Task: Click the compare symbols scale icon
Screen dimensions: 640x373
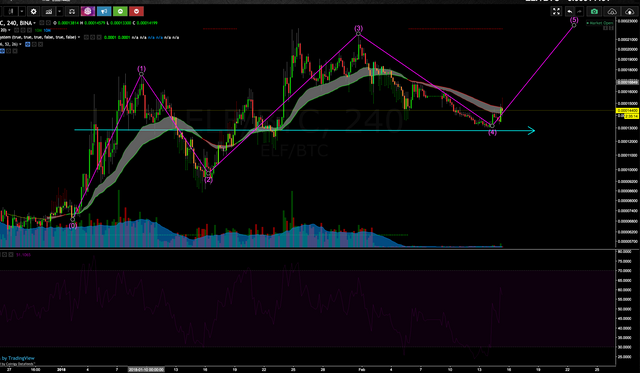Action: coord(72,11)
